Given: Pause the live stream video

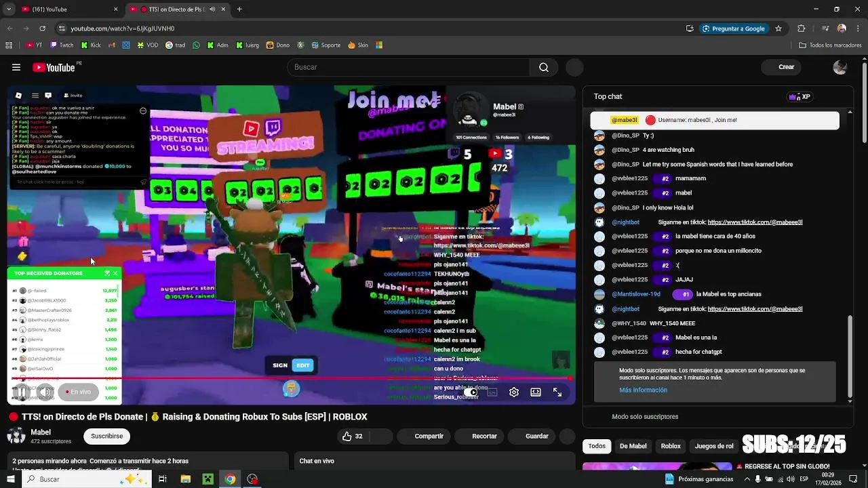Looking at the screenshot, I should click(21, 392).
